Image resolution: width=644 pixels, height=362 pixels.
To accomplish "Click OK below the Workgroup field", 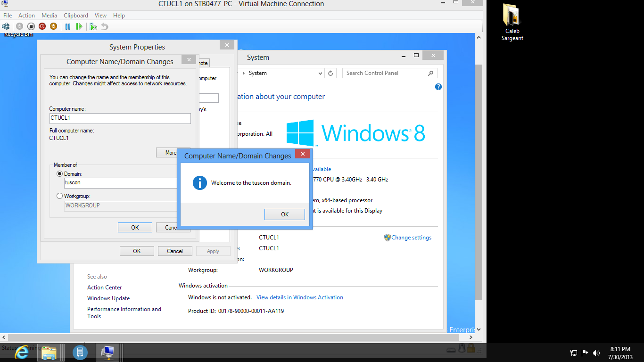I will [135, 228].
